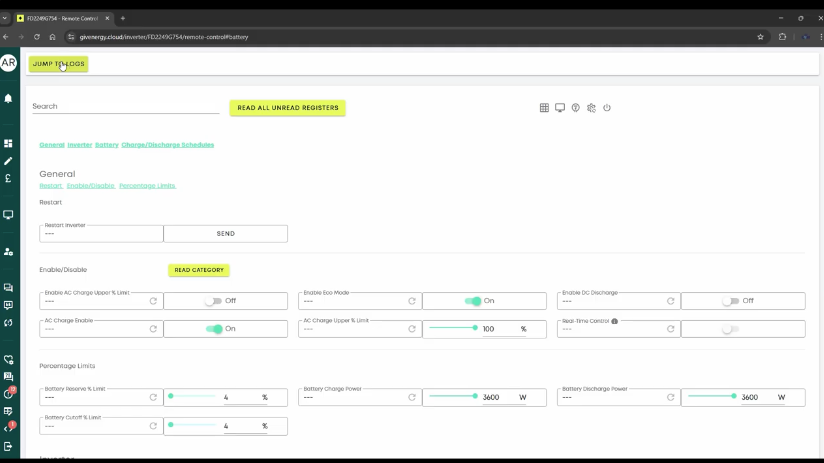Follow the Percentage Limits sub-link
Image resolution: width=824 pixels, height=463 pixels.
[147, 186]
